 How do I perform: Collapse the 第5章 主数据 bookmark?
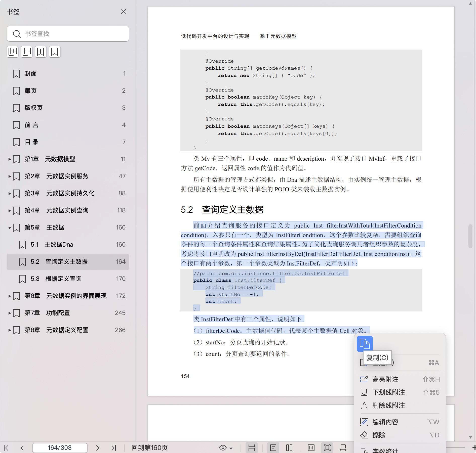[x=10, y=228]
